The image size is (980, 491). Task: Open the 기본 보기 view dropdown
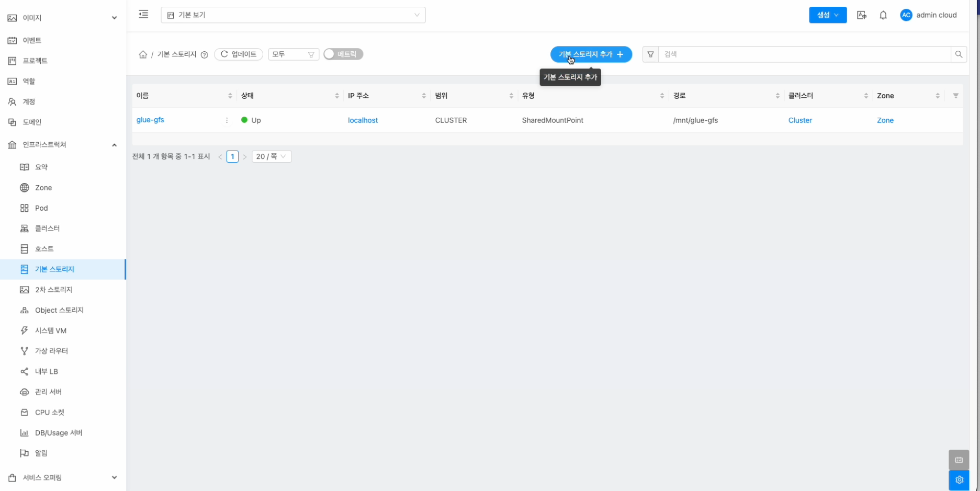coord(293,15)
